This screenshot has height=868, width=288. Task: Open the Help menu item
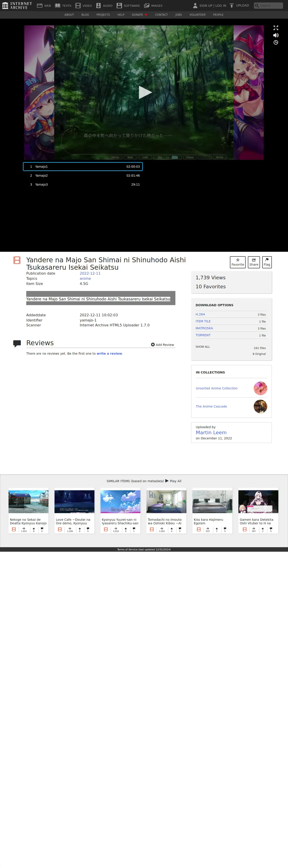click(x=121, y=15)
